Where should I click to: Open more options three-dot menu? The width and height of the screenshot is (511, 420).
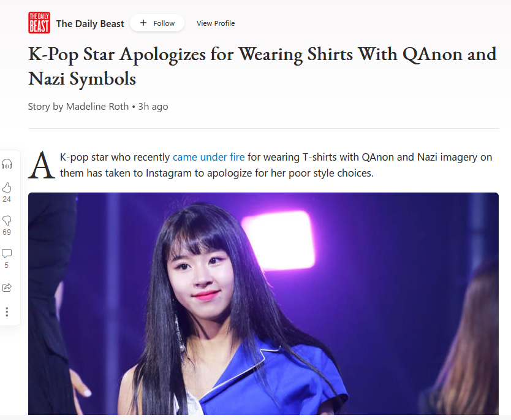pos(7,312)
